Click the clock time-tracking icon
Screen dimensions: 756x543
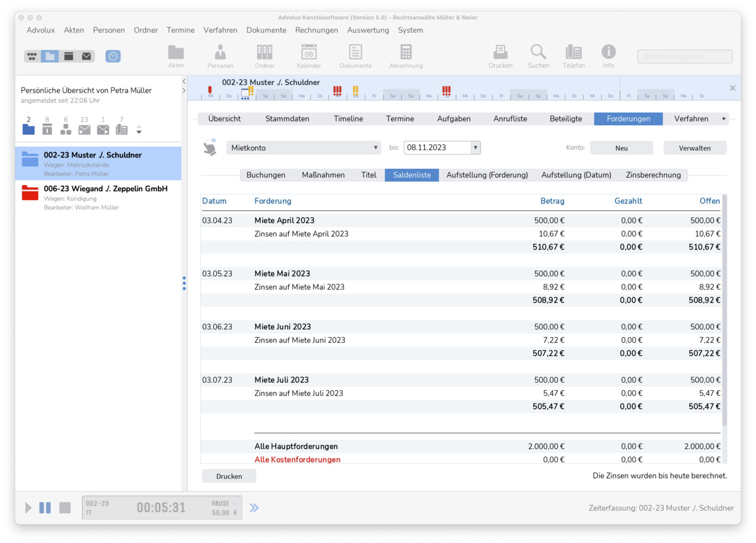coord(113,56)
